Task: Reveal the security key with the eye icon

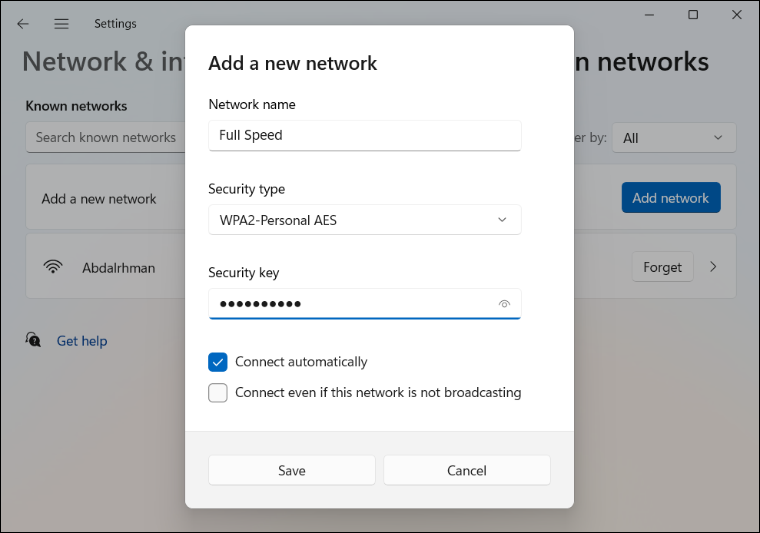Action: click(504, 304)
